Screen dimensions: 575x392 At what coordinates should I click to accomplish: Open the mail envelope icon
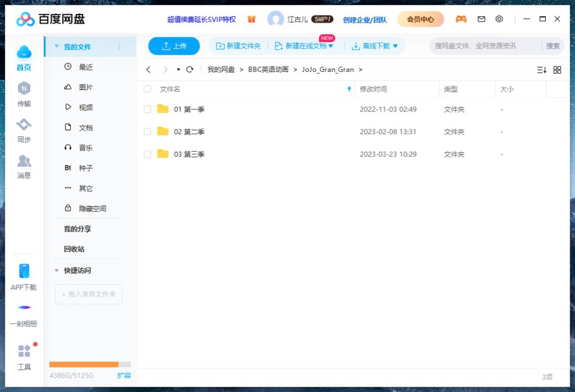[481, 19]
